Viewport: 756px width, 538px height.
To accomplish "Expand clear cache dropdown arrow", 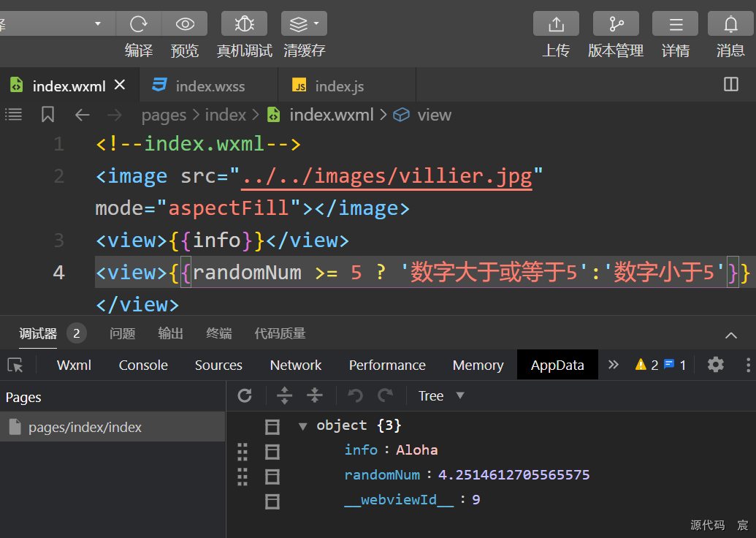I will coord(316,23).
